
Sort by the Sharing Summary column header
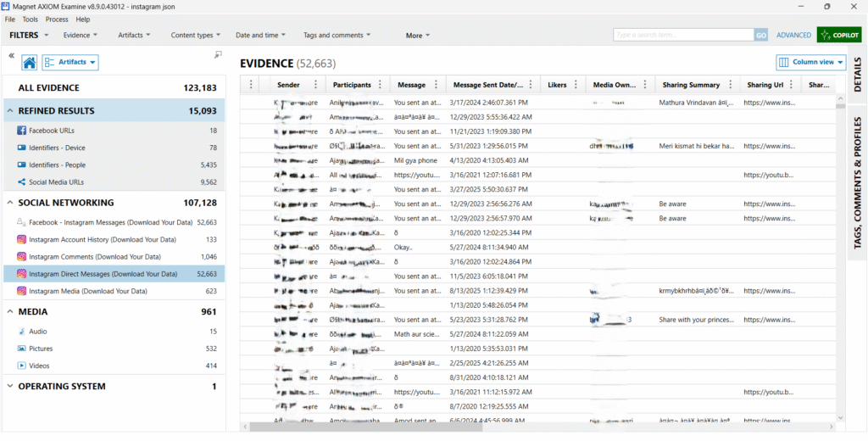tap(691, 85)
